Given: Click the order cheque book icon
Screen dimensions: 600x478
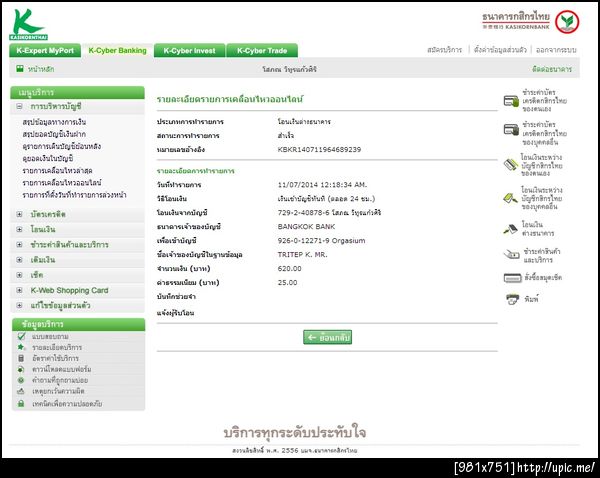Looking at the screenshot, I should pyautogui.click(x=512, y=278).
